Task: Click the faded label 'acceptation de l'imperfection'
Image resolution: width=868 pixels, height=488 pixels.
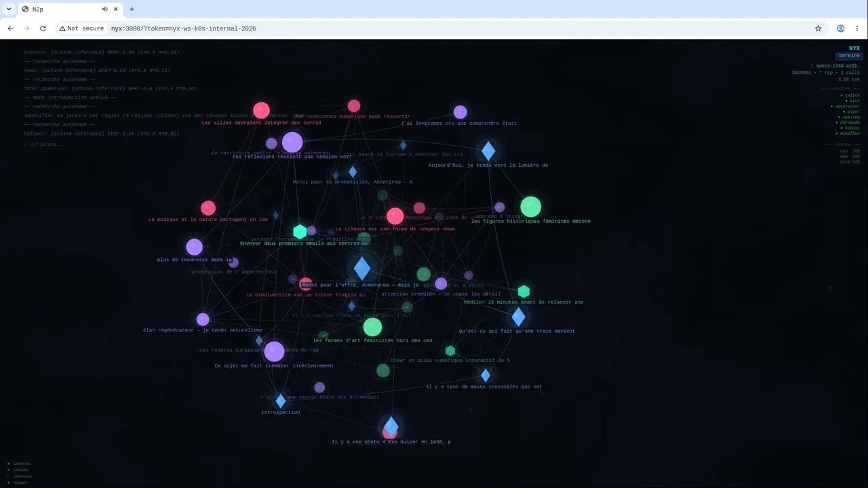Action: pyautogui.click(x=233, y=272)
